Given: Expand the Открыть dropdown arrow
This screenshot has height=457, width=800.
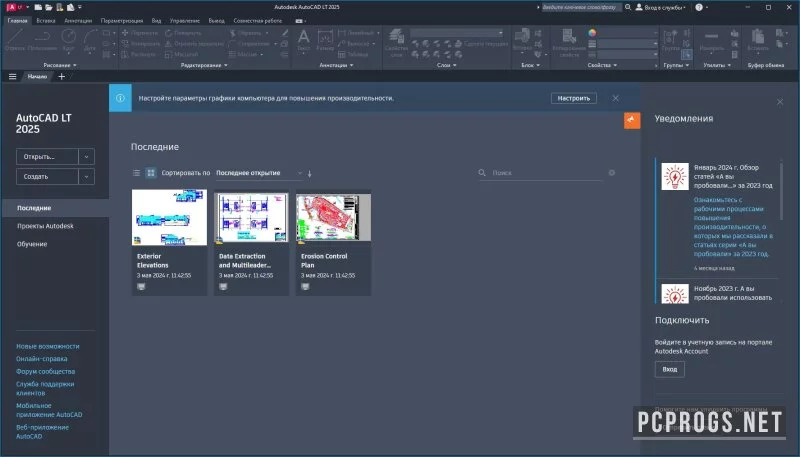Looking at the screenshot, I should (86, 157).
